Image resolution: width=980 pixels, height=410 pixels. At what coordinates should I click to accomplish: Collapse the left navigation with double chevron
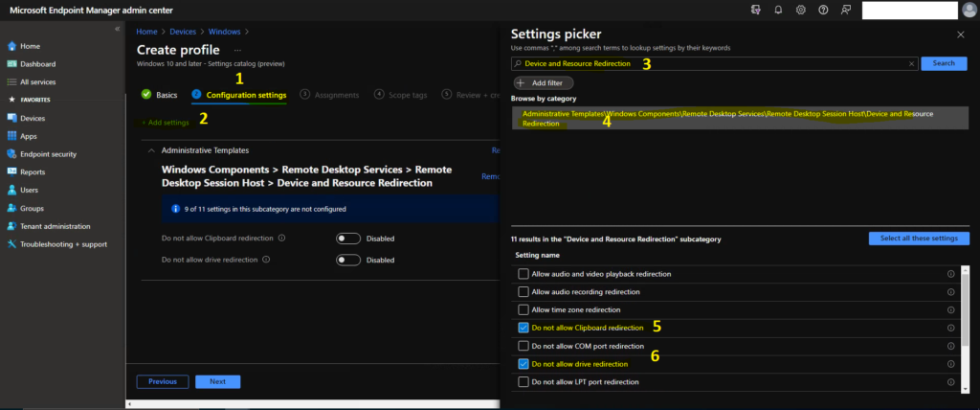coord(118,29)
